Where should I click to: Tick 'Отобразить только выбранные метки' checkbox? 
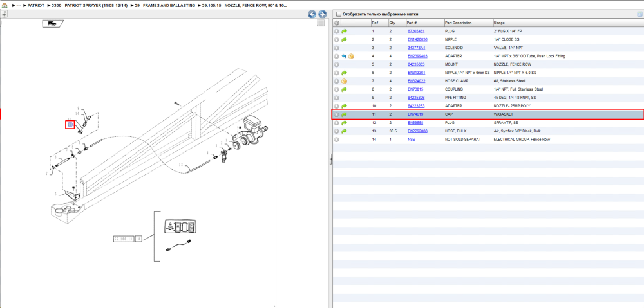(339, 14)
